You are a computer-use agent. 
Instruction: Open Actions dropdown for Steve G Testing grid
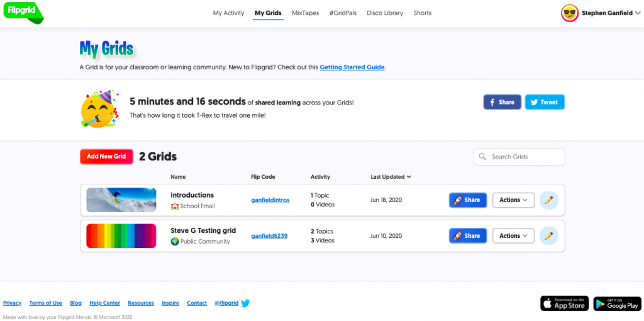(x=513, y=236)
